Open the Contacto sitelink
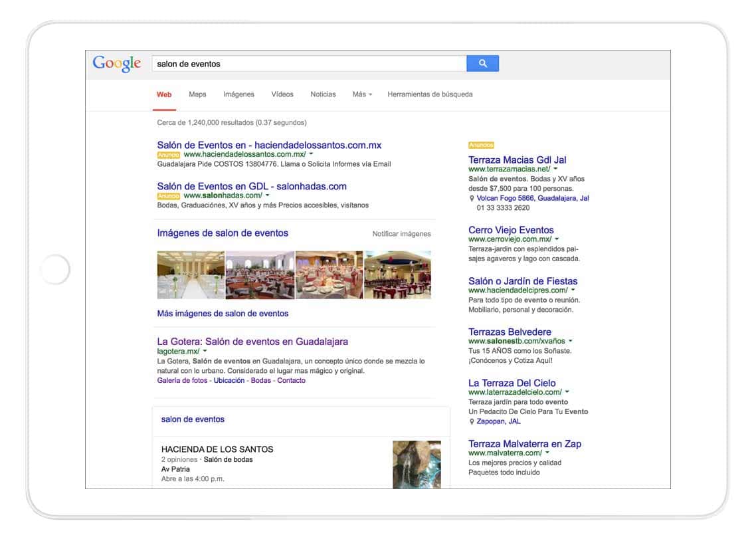The width and height of the screenshot is (756, 541). tap(291, 380)
